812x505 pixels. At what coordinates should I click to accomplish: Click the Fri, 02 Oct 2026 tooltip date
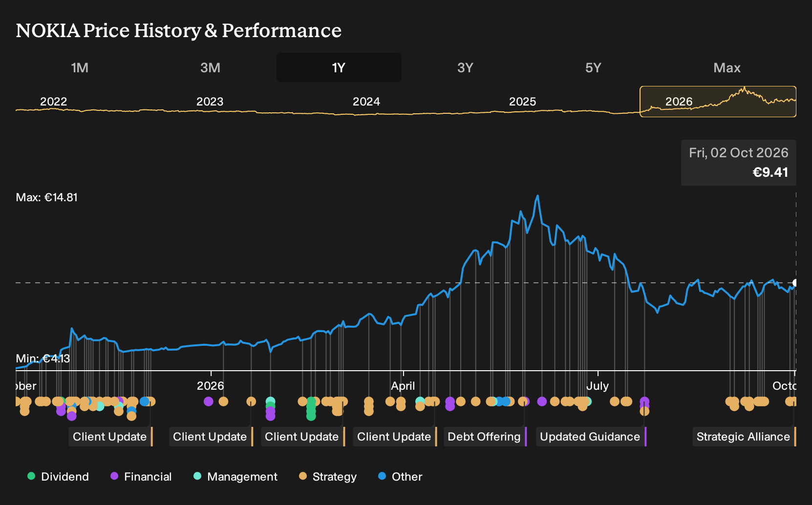[739, 153]
